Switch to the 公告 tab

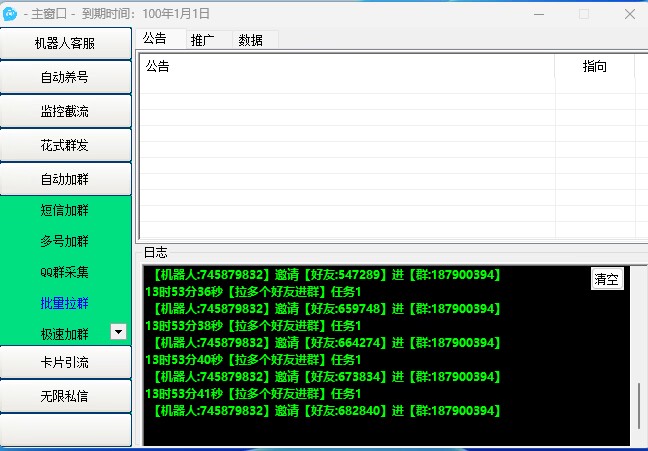click(155, 39)
